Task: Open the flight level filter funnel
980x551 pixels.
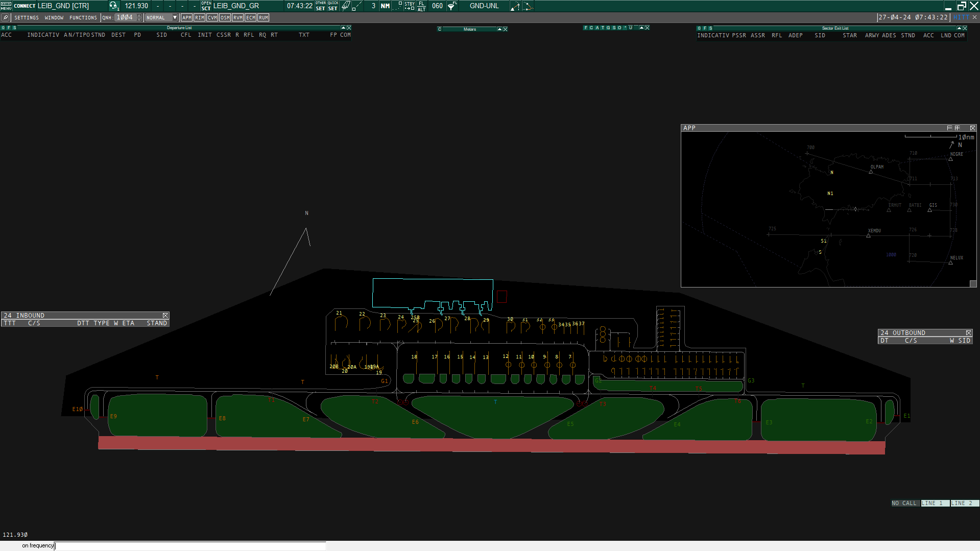Action: coord(452,6)
